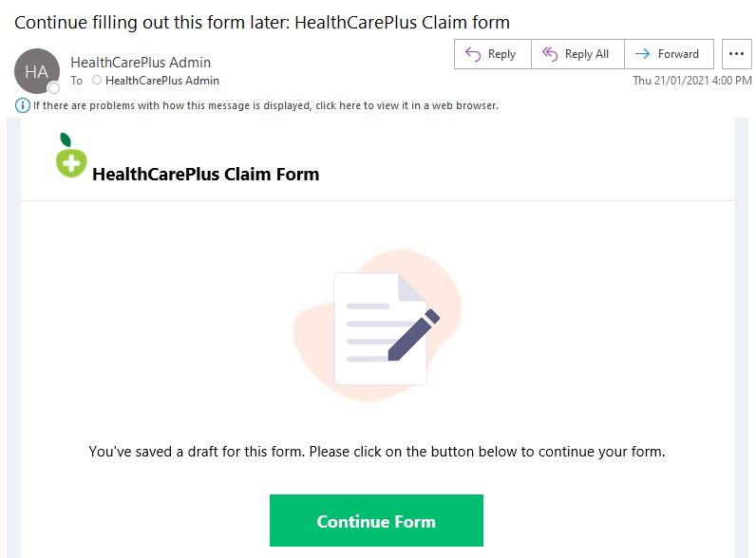Image resolution: width=756 pixels, height=558 pixels.
Task: Click the HealthCarePlus Claim Form heading
Action: tap(206, 174)
